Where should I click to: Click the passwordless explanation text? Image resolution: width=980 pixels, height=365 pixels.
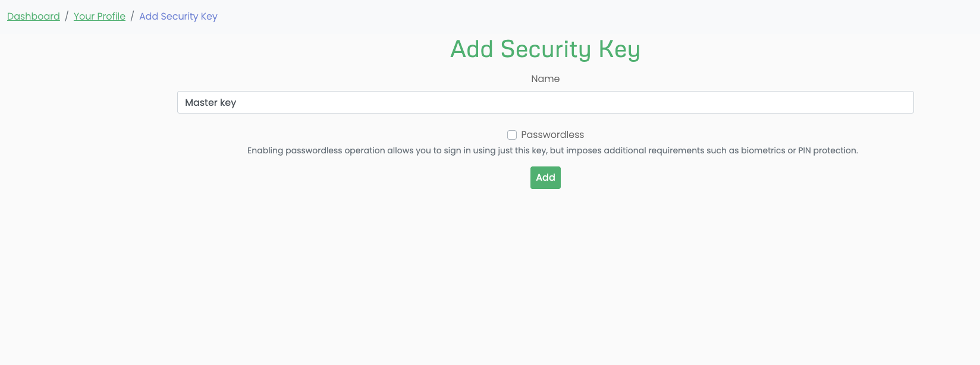553,150
